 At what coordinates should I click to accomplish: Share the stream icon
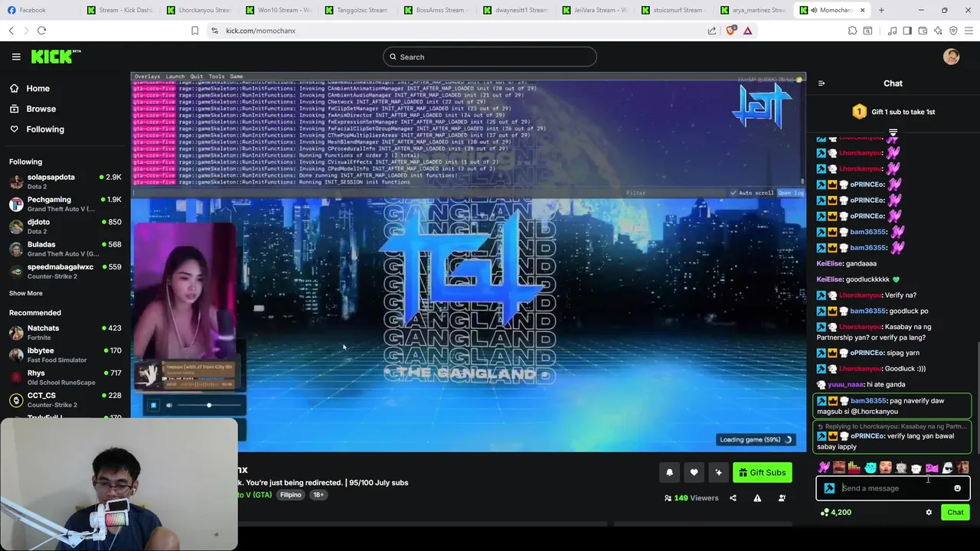tap(733, 498)
